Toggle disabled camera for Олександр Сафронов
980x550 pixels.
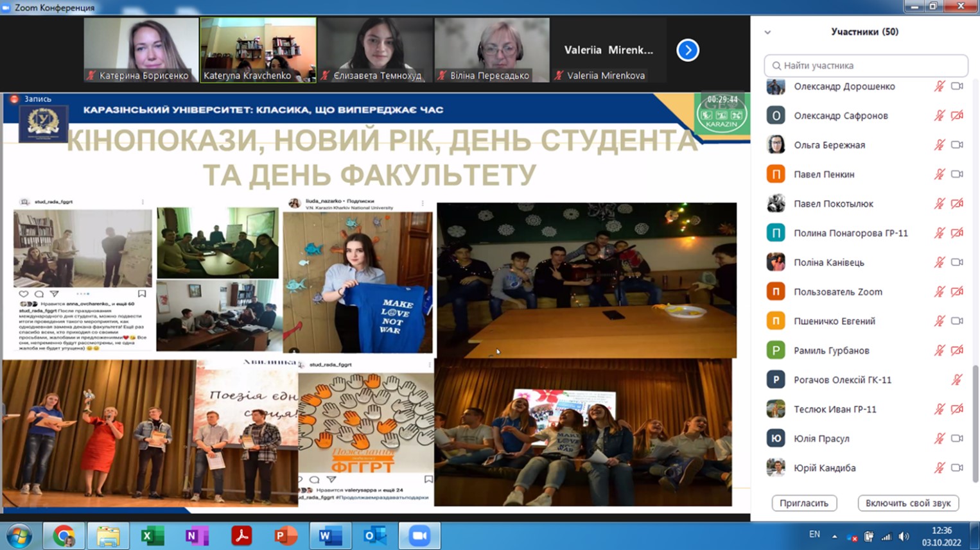[957, 116]
